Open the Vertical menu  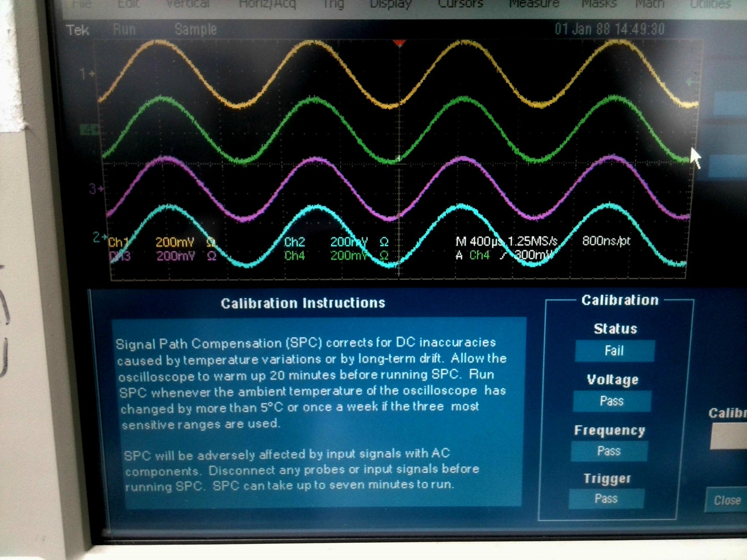click(x=188, y=5)
